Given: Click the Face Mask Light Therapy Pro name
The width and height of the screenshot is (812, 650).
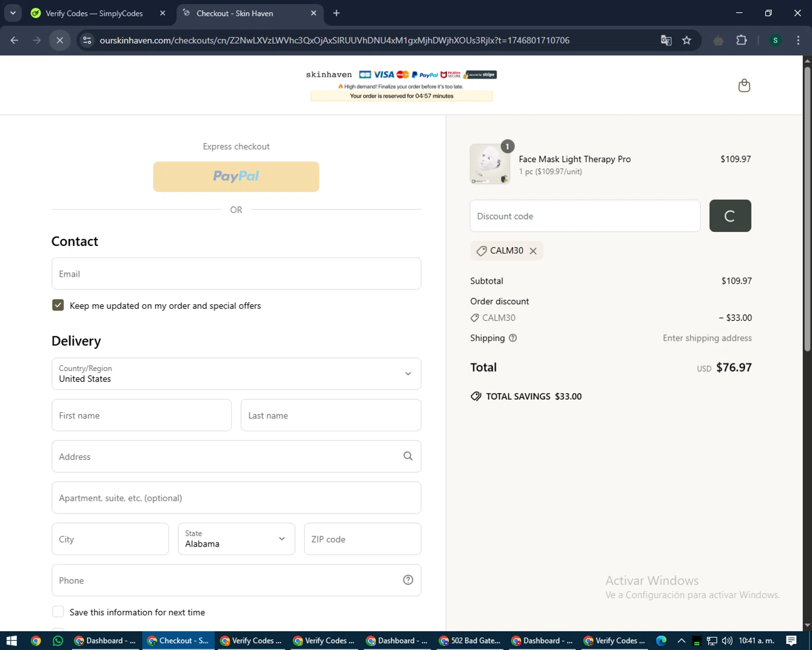Looking at the screenshot, I should pos(574,159).
